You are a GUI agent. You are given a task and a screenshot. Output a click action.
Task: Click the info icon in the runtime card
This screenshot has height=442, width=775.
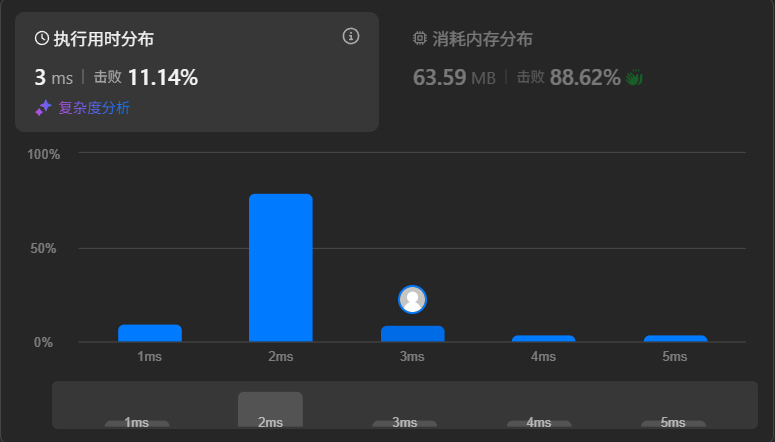351,36
